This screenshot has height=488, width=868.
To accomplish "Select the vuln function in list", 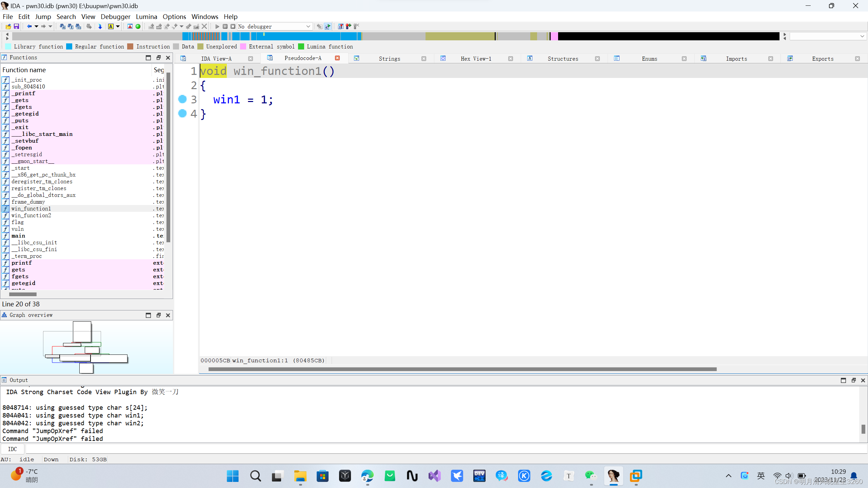I will point(18,229).
